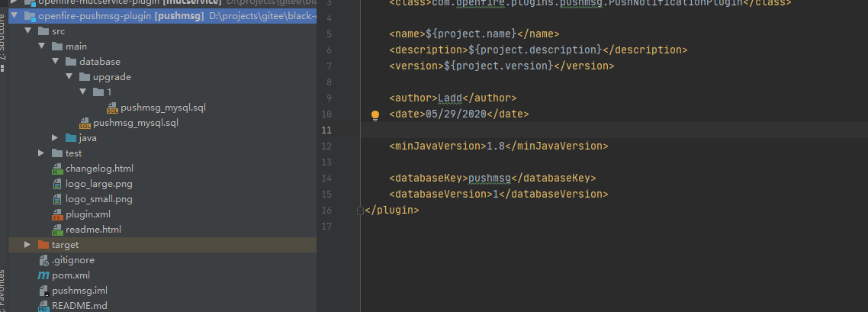Click the readme.html file icon
Image resolution: width=868 pixels, height=312 pixels.
(x=57, y=230)
